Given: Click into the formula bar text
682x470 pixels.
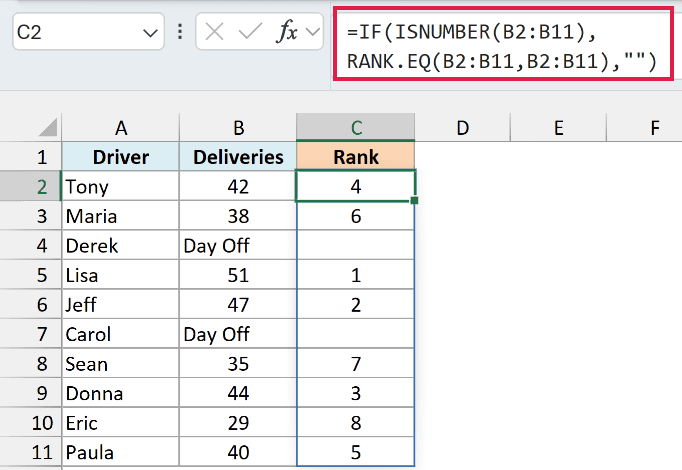Looking at the screenshot, I should 503,46.
